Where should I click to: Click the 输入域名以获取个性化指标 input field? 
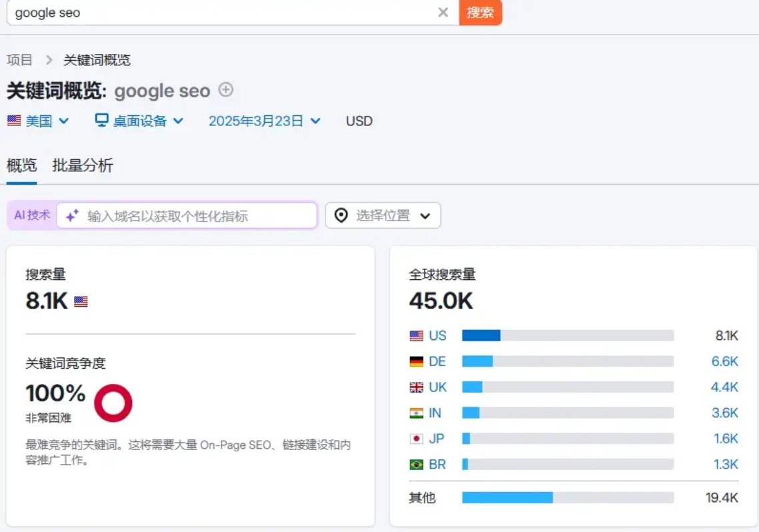pyautogui.click(x=187, y=216)
